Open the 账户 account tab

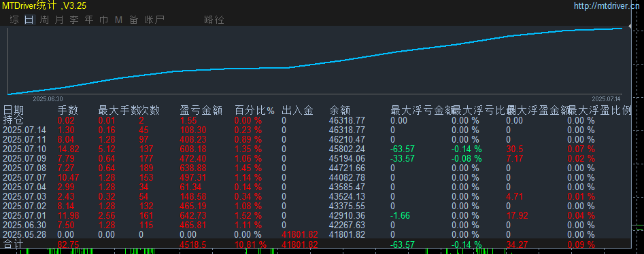(154, 20)
